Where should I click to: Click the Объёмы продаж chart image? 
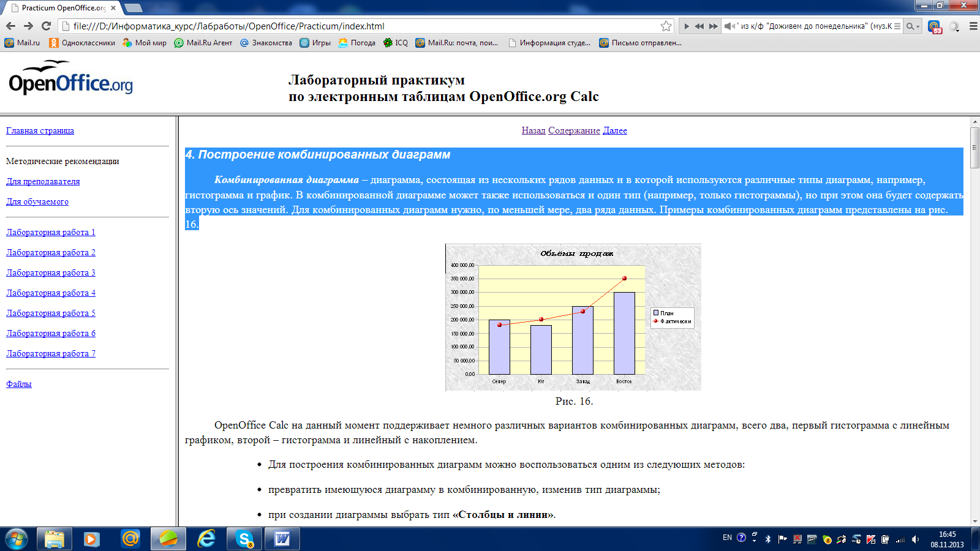(573, 317)
